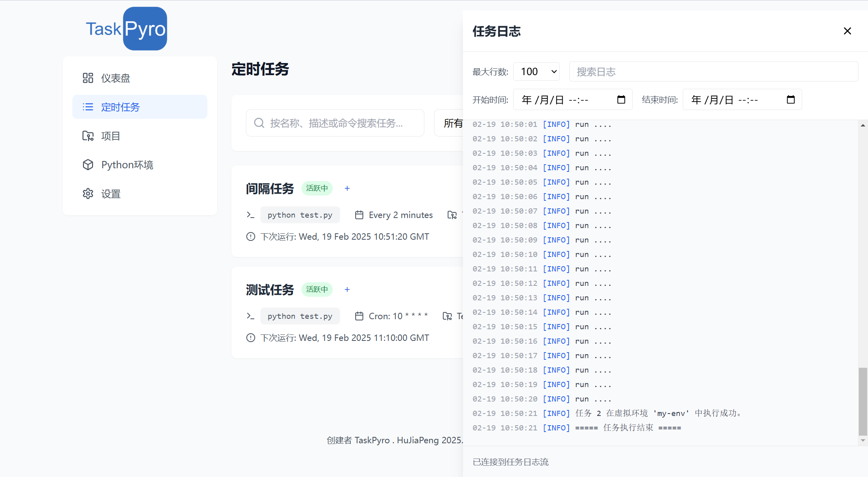Click the + button next to 间隔任务
This screenshot has height=477, width=868.
click(347, 188)
